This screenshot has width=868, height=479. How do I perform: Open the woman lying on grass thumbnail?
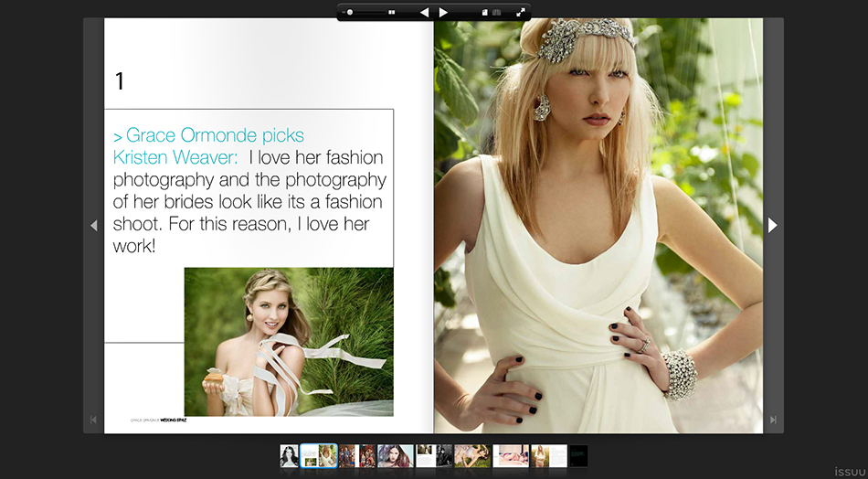coord(472,455)
